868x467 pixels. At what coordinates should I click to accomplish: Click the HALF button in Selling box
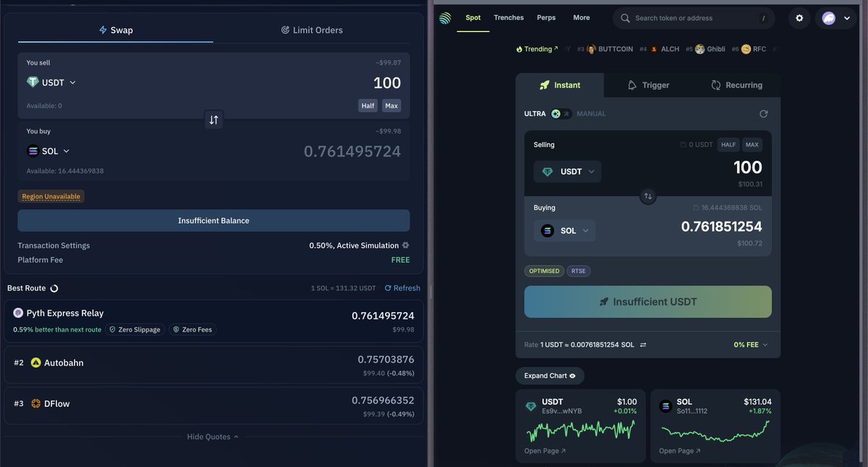(728, 144)
